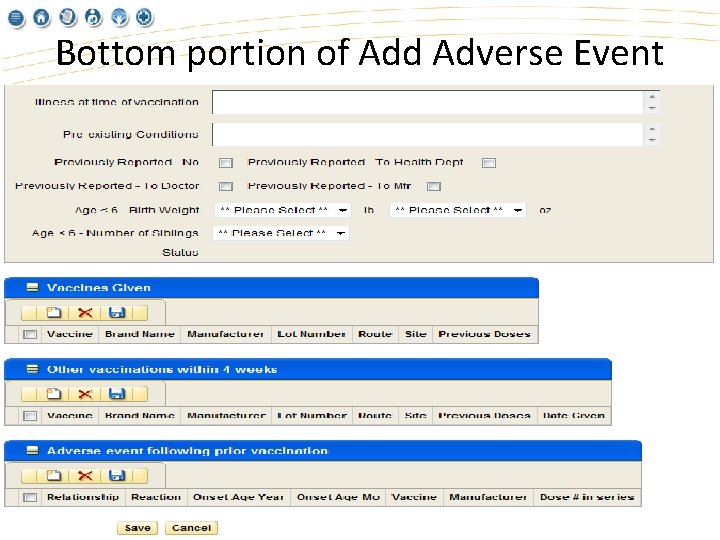The height and width of the screenshot is (540, 720).
Task: Check Previously Reported - No
Action: click(225, 163)
